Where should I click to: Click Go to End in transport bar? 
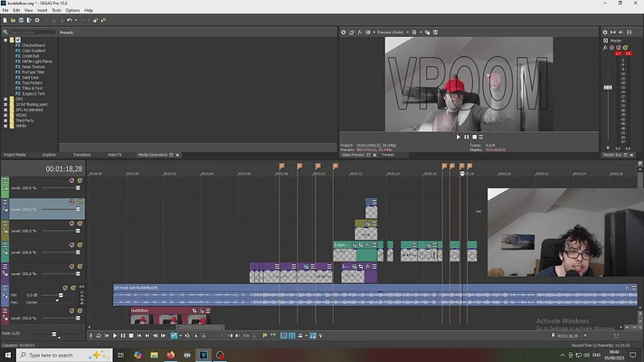tap(147, 336)
